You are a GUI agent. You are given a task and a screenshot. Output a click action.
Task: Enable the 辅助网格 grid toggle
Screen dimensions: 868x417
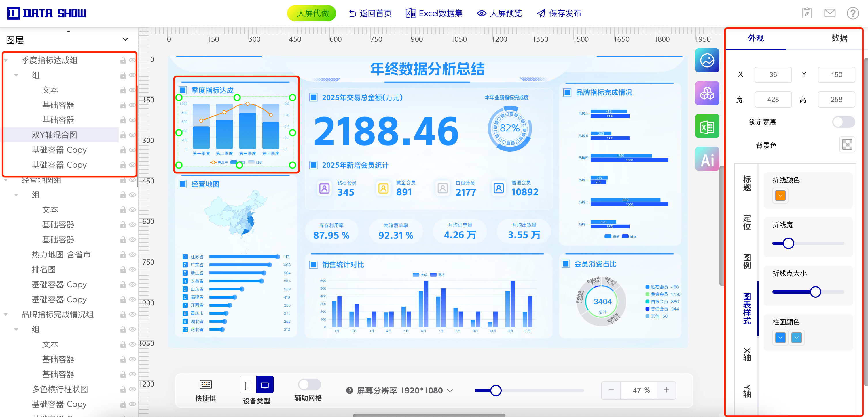(309, 384)
